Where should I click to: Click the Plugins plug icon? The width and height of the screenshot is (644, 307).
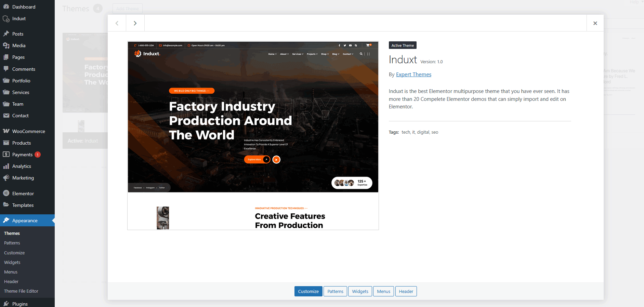(6, 304)
